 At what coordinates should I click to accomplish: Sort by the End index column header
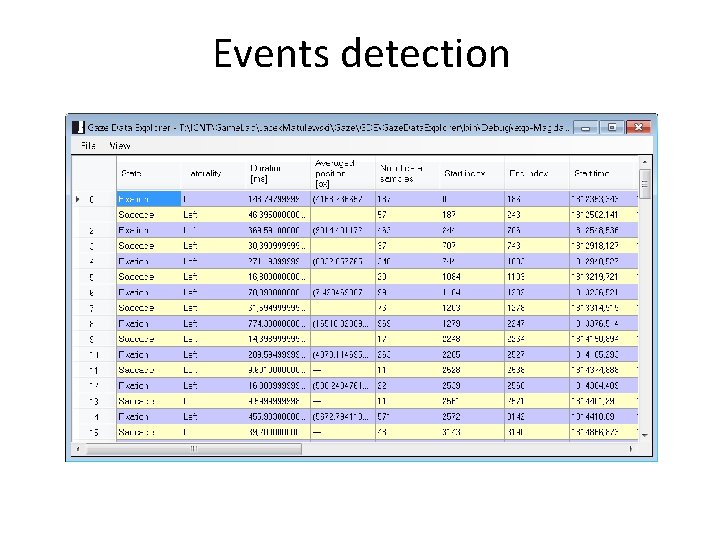[x=537, y=173]
